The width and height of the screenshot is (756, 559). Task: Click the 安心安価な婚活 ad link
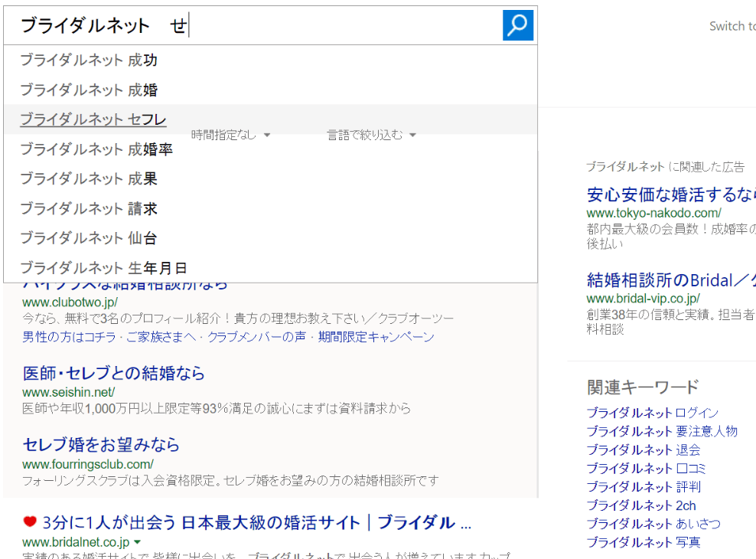pos(670,194)
